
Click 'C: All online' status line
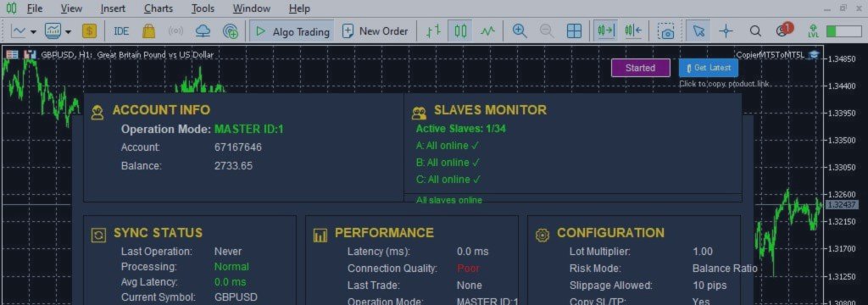448,180
